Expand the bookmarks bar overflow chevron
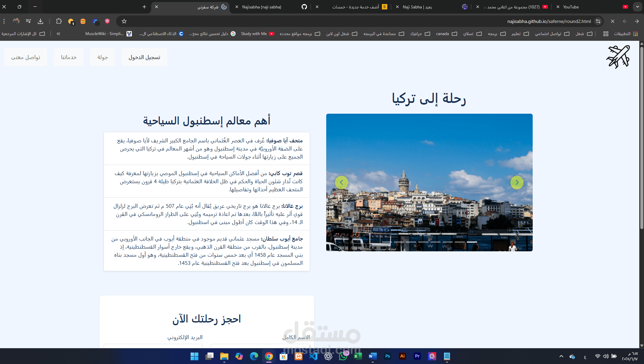 click(58, 34)
